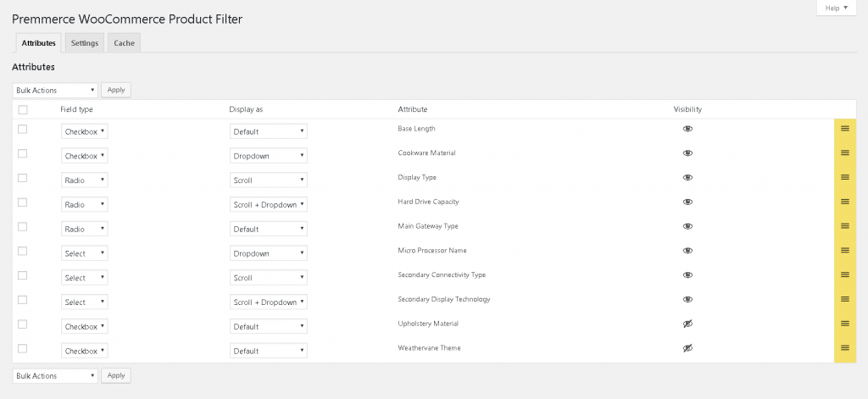Click the Visibility column header
The width and height of the screenshot is (868, 399).
687,109
